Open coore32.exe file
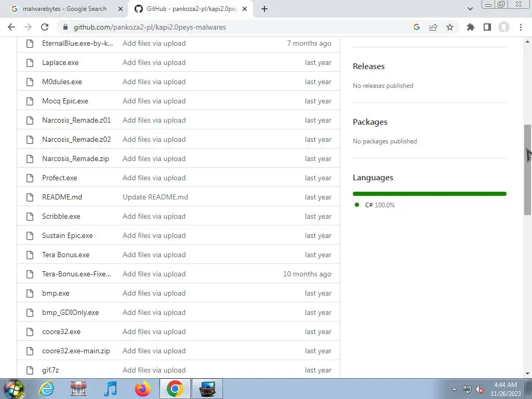 (61, 332)
